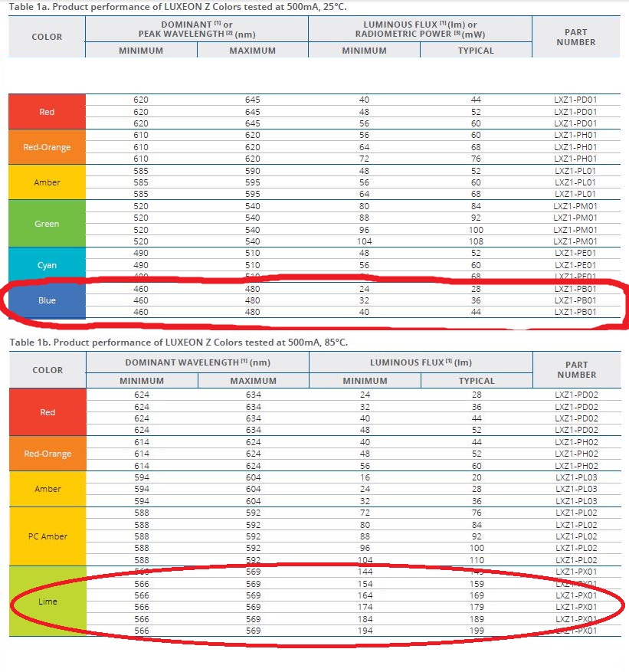Select the typical flux value 110

coord(476,560)
